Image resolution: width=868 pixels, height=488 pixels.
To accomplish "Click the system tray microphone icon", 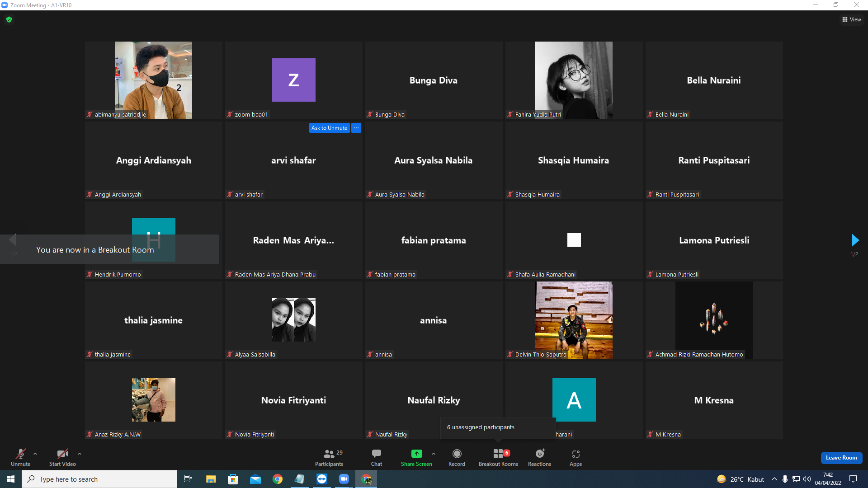I will click(785, 479).
